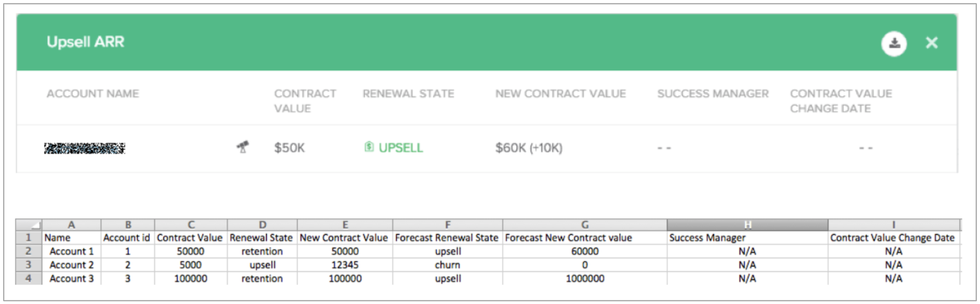The width and height of the screenshot is (980, 304).
Task: Click the select-all corner of the spreadsheet
Action: 28,225
